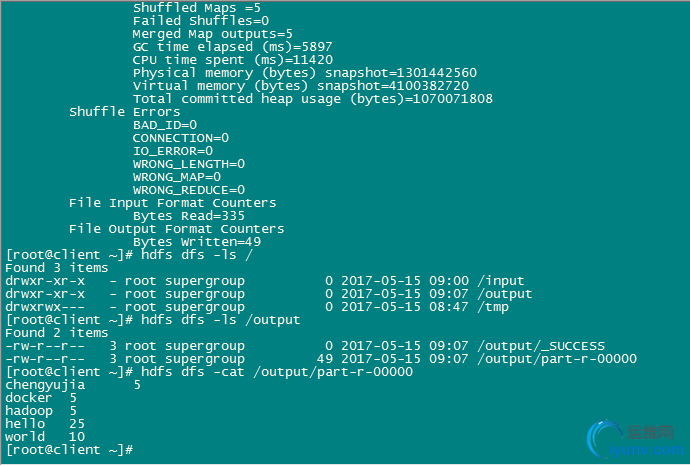Click the iyunv.com watermark link text

point(647,450)
